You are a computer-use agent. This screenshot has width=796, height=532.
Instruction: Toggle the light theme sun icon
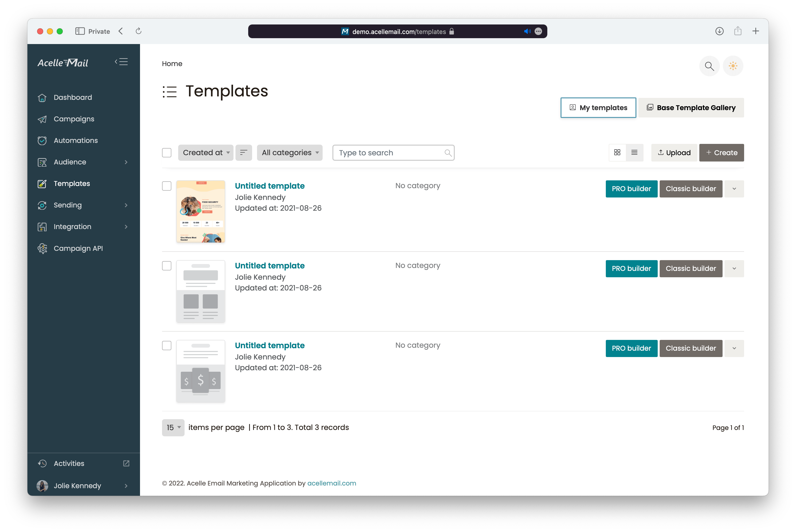(x=733, y=66)
